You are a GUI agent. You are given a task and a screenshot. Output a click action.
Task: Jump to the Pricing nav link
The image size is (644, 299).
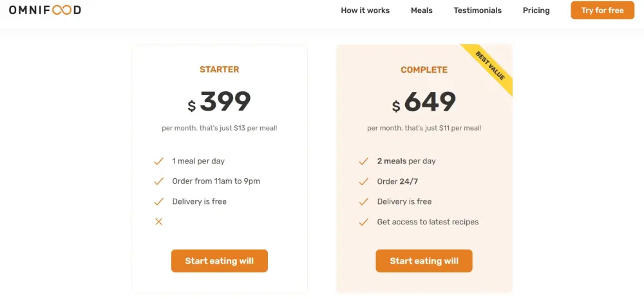(536, 10)
